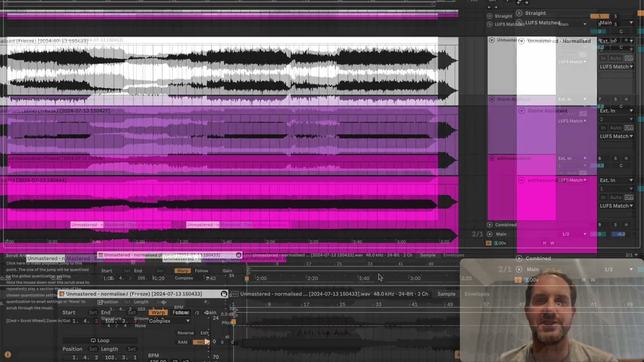Click the blue -6.0 volume field on Main row
644x362 pixels.
(x=618, y=234)
